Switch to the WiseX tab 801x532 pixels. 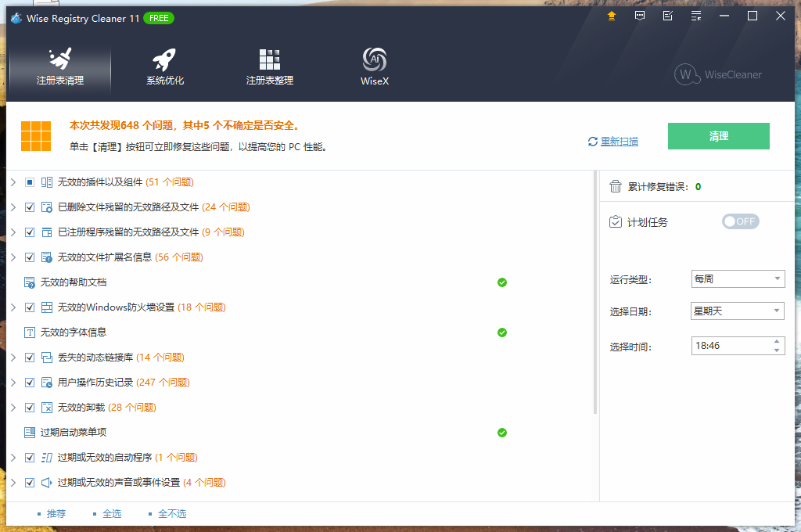[x=375, y=67]
